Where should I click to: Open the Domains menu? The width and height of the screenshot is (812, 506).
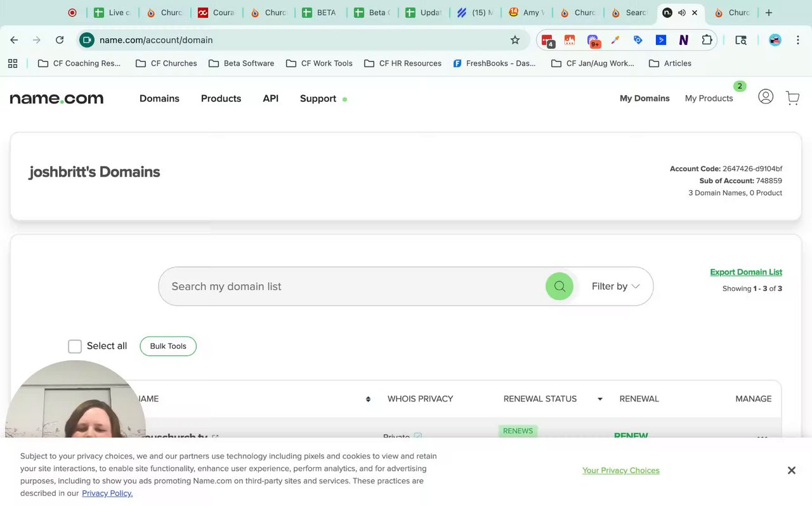pyautogui.click(x=159, y=98)
